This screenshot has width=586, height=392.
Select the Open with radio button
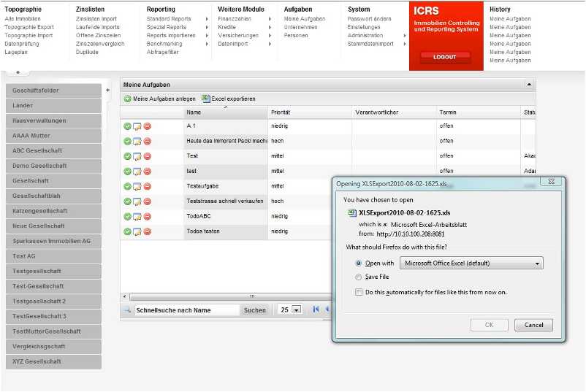(x=358, y=264)
